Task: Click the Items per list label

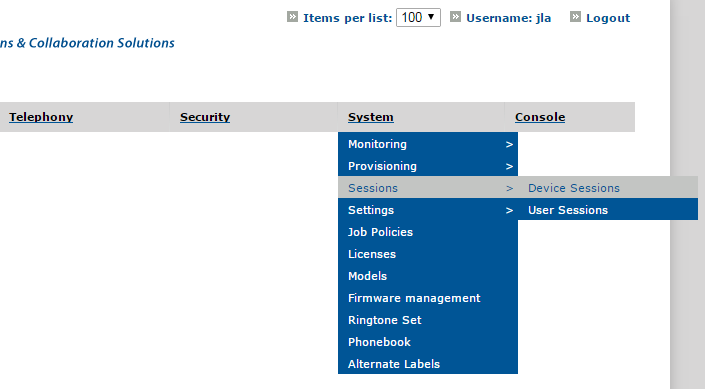Action: 348,18
